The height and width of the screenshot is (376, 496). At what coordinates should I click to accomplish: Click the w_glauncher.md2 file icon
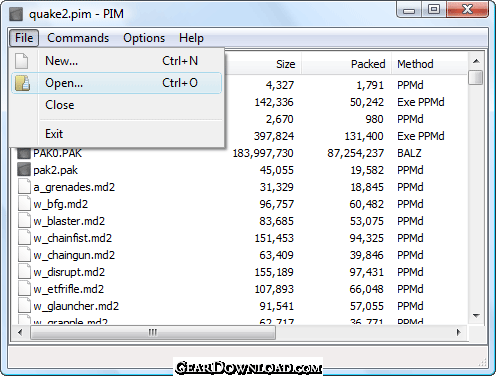[x=24, y=306]
